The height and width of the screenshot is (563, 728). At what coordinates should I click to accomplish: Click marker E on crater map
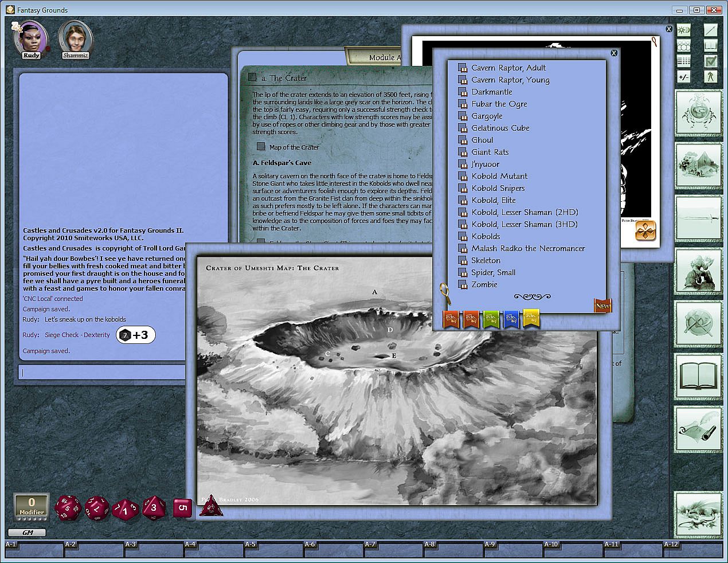coord(394,355)
